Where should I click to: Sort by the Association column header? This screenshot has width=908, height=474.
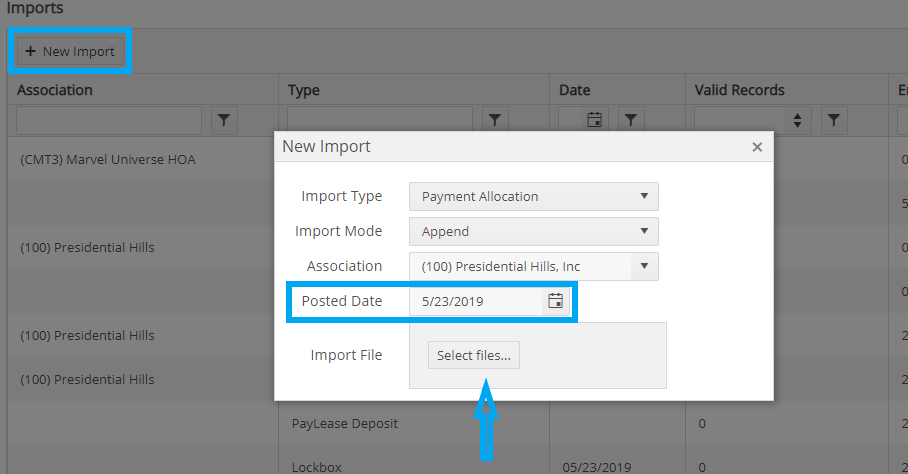[x=55, y=90]
